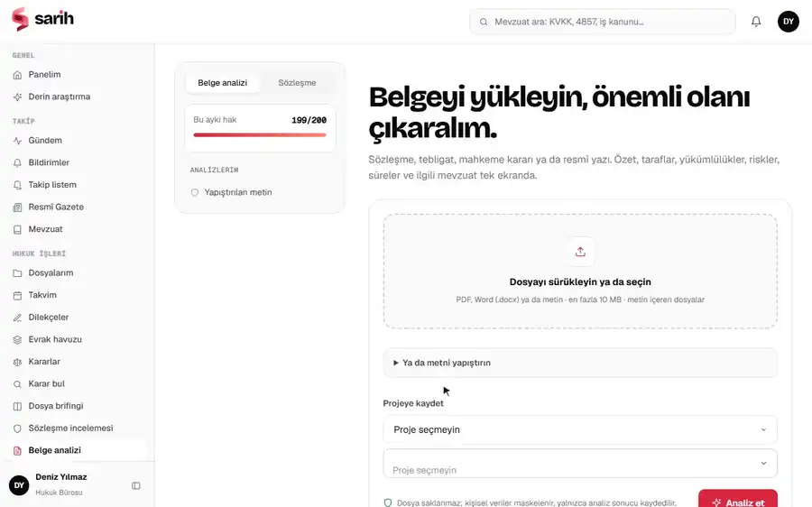Click the PDF, Word (.docx) file types hint
Viewport: 812px width, 507px height.
[580, 300]
